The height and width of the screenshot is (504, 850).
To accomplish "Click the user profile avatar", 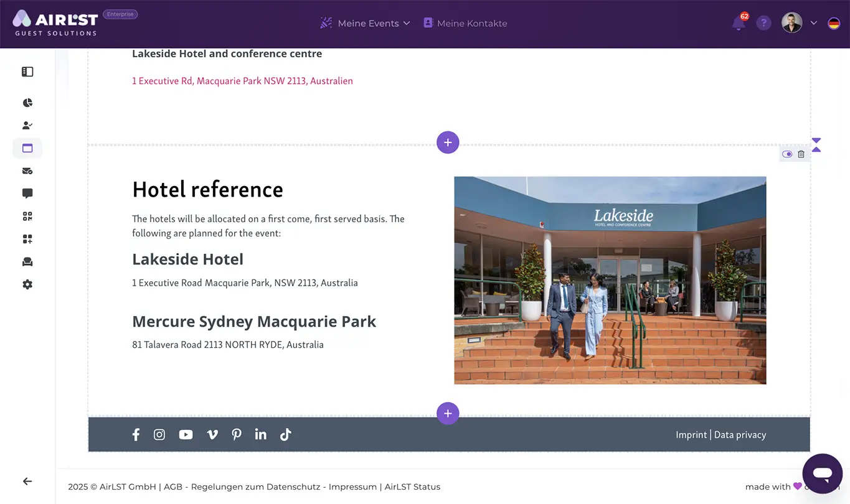I will click(792, 23).
